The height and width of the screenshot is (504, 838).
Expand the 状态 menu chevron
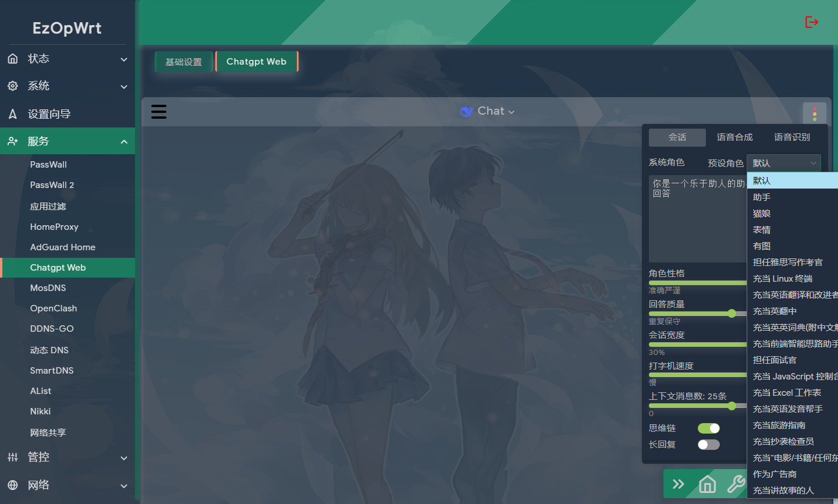click(124, 59)
